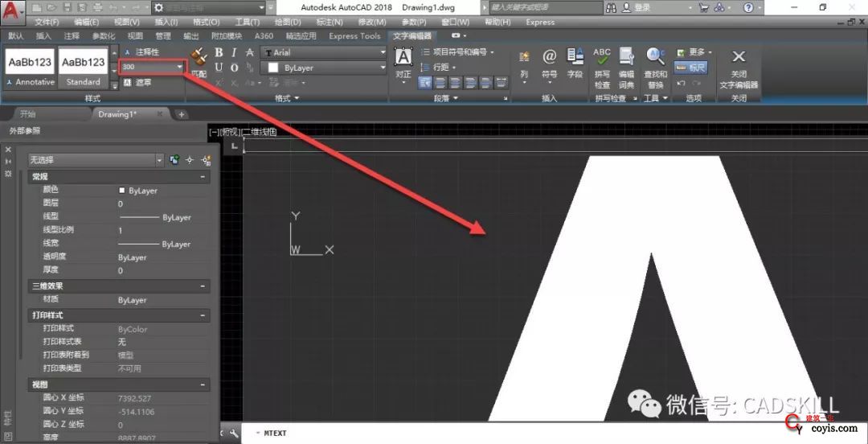868x444 pixels.
Task: Click the Help question mark icon
Action: click(x=748, y=8)
